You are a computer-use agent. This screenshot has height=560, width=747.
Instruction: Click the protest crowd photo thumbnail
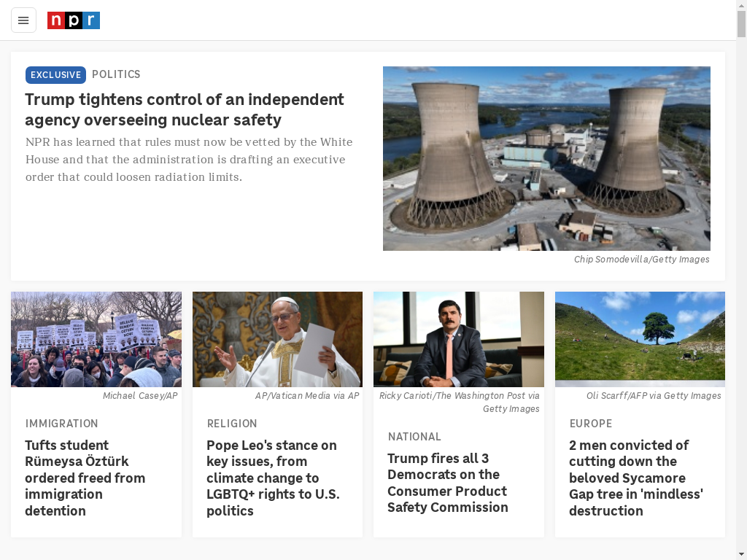[96, 339]
